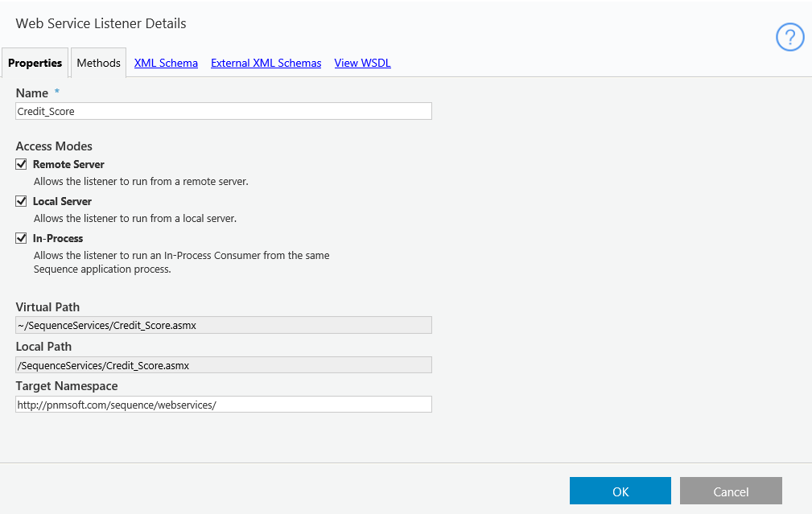Open the XML Schema link
The image size is (812, 514).
pos(166,63)
